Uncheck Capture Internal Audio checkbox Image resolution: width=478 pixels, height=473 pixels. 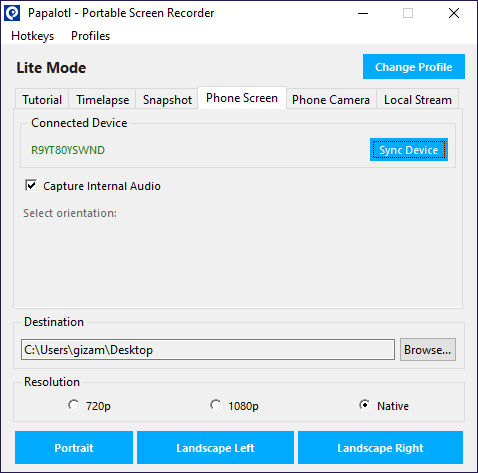click(x=31, y=185)
